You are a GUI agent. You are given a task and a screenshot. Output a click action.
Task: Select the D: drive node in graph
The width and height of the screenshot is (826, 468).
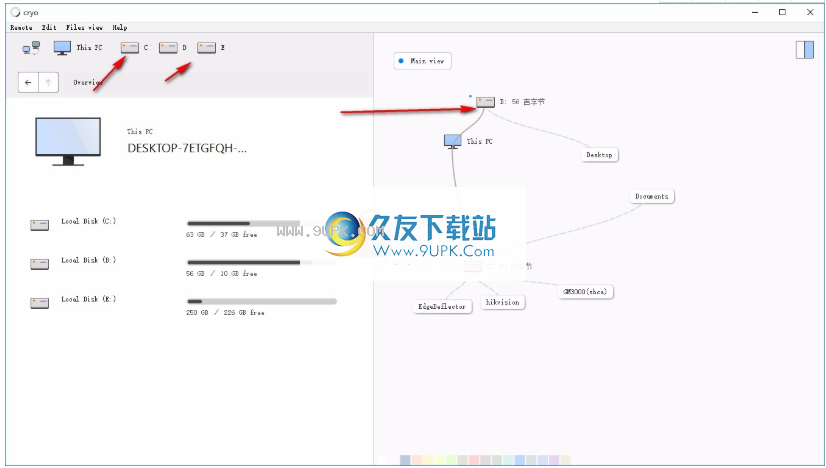[x=485, y=102]
